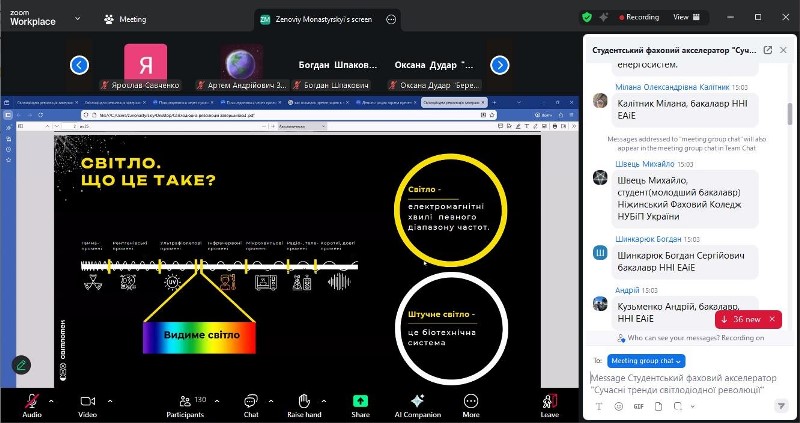
Task: Open the GIF picker in chat
Action: (x=637, y=407)
